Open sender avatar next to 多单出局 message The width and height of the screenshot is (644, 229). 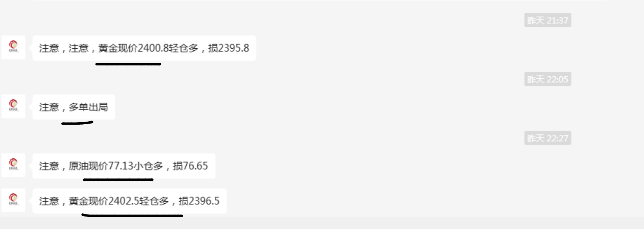14,106
